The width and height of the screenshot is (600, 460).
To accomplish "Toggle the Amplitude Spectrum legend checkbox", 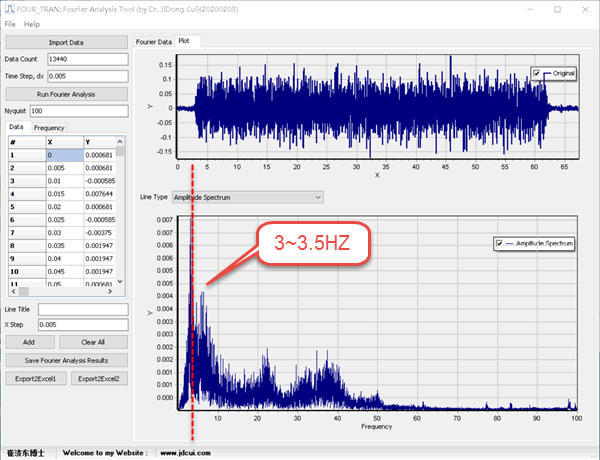I will point(499,243).
